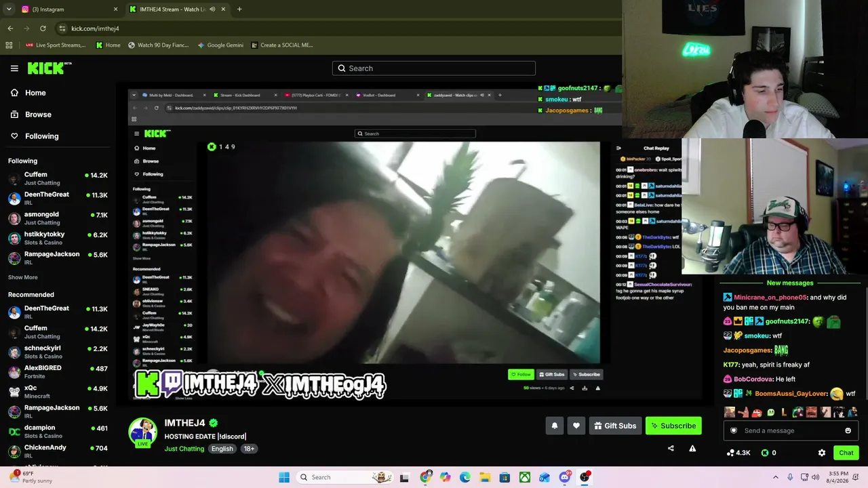Click the green KICK logo

coord(50,68)
